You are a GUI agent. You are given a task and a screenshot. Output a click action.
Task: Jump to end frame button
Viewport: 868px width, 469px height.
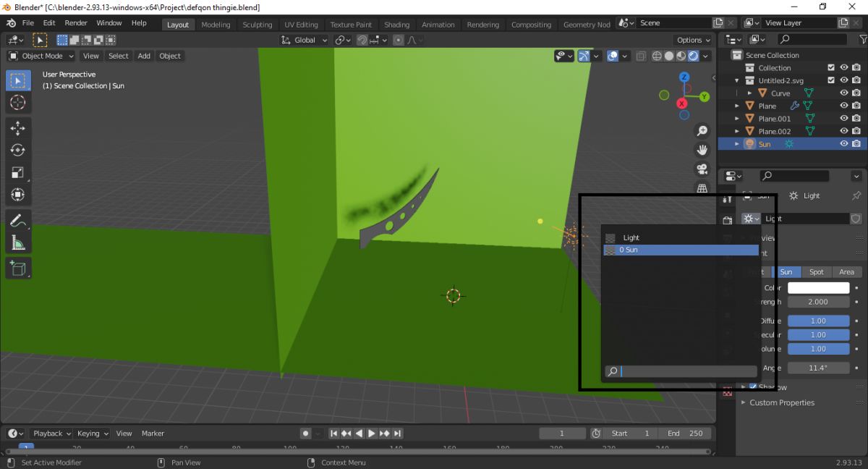398,434
